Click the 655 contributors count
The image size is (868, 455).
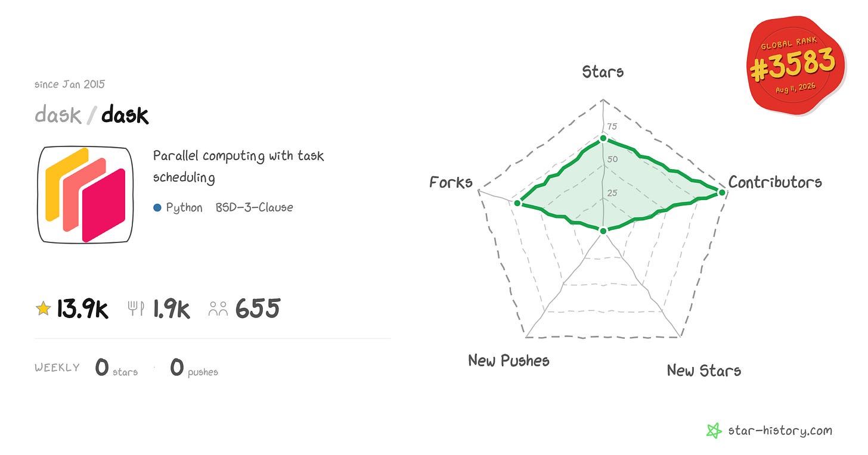258,309
